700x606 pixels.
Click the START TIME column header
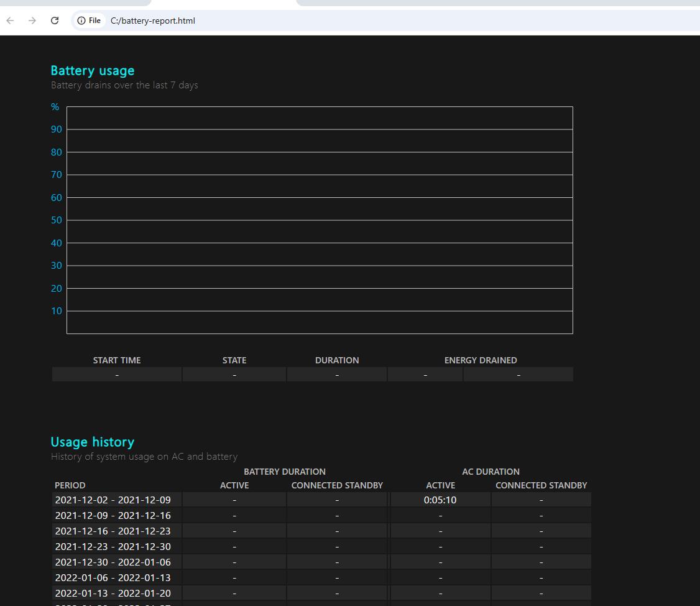[117, 360]
